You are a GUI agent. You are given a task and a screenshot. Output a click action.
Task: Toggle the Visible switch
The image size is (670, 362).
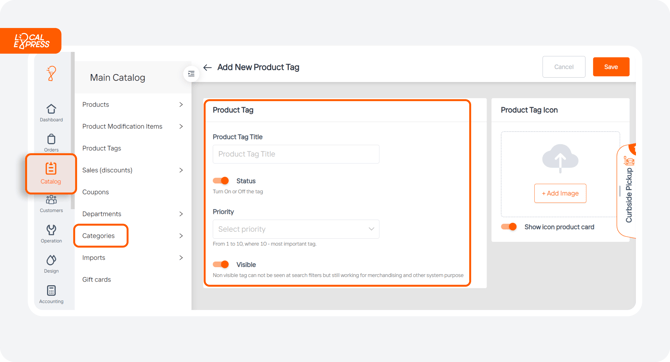[221, 265]
